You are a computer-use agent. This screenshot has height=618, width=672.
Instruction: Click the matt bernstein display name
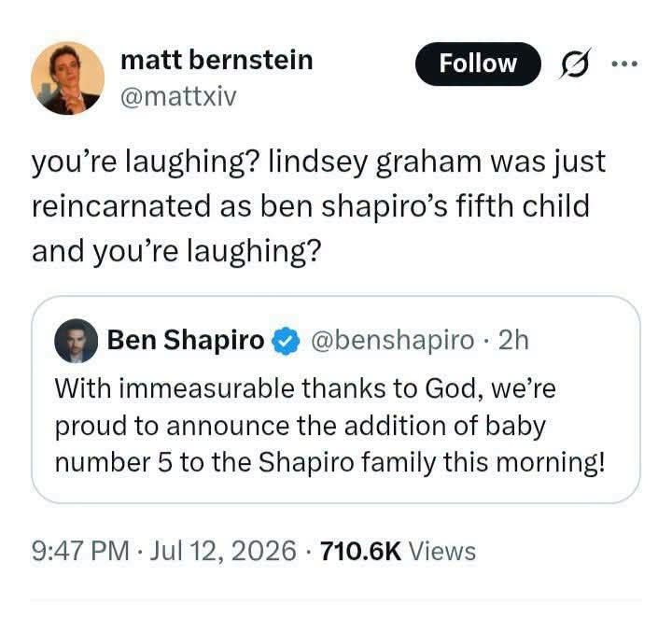217,60
